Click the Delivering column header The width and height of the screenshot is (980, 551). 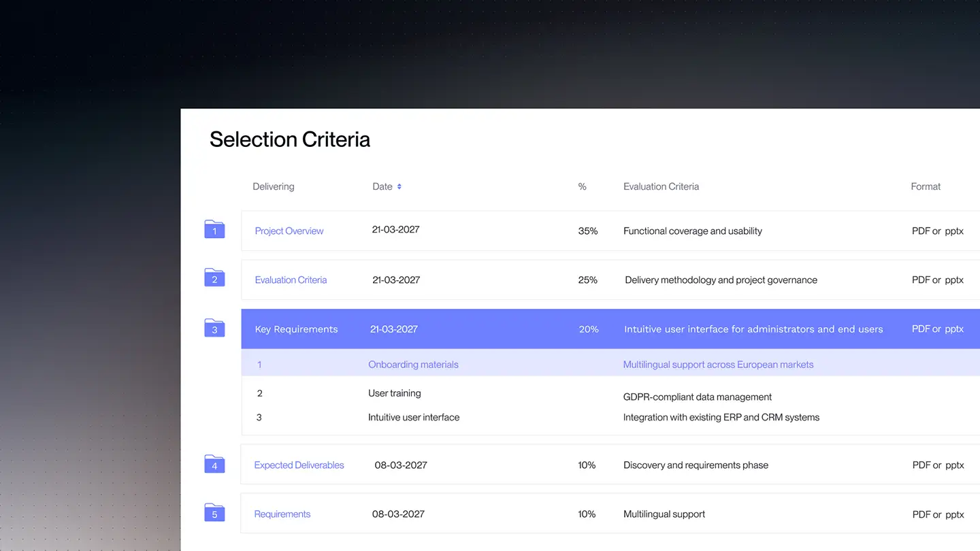coord(274,186)
